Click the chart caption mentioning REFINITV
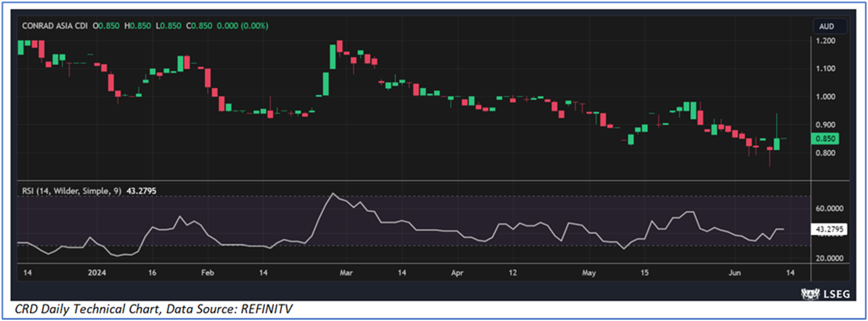The height and width of the screenshot is (321, 868). click(154, 309)
